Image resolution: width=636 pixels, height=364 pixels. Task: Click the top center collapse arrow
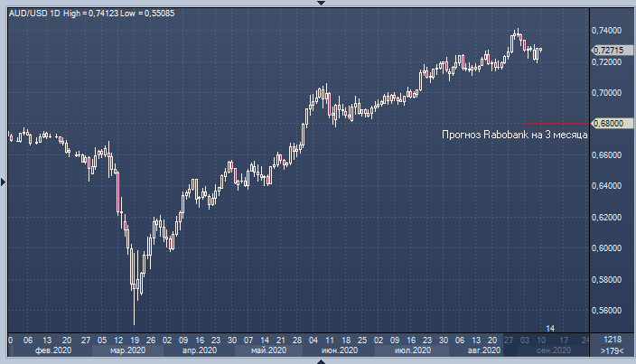coord(318,3)
